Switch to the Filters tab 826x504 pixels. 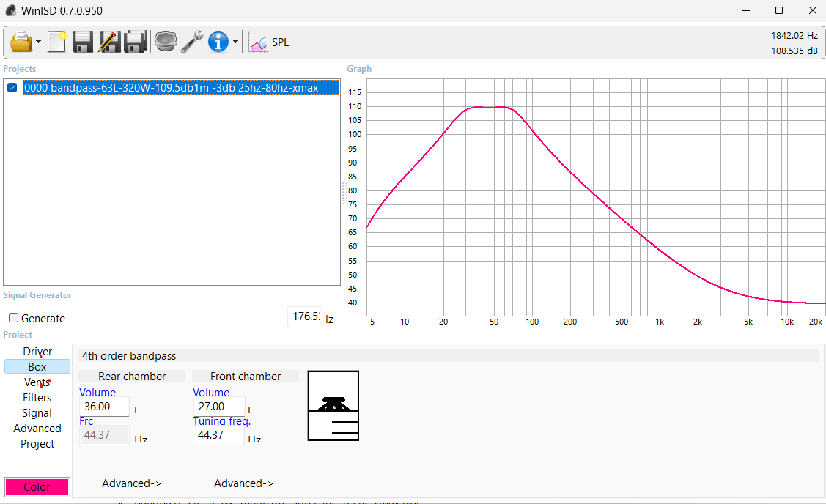click(x=37, y=398)
